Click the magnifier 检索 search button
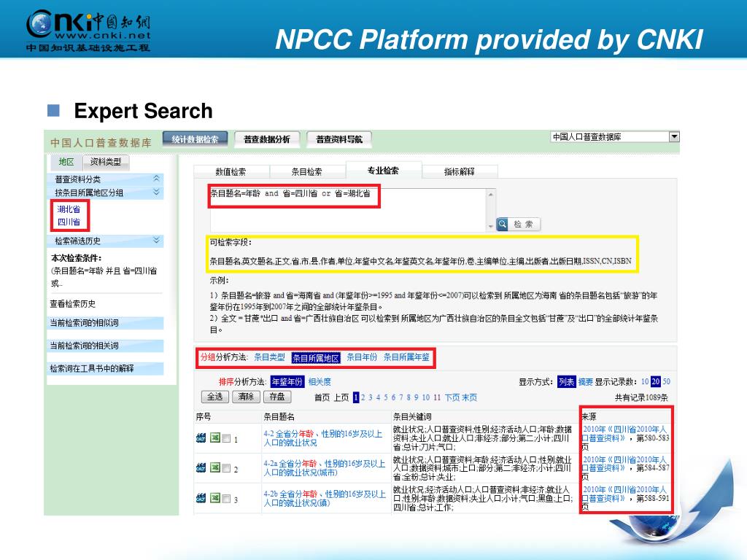Image resolution: width=747 pixels, height=560 pixels. [519, 224]
